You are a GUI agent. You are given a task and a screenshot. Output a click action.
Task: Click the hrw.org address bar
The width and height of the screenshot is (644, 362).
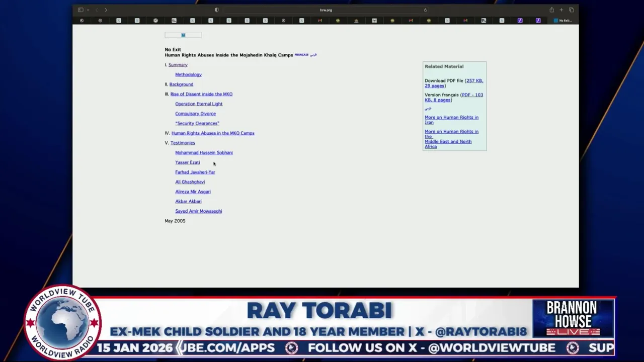tap(326, 10)
